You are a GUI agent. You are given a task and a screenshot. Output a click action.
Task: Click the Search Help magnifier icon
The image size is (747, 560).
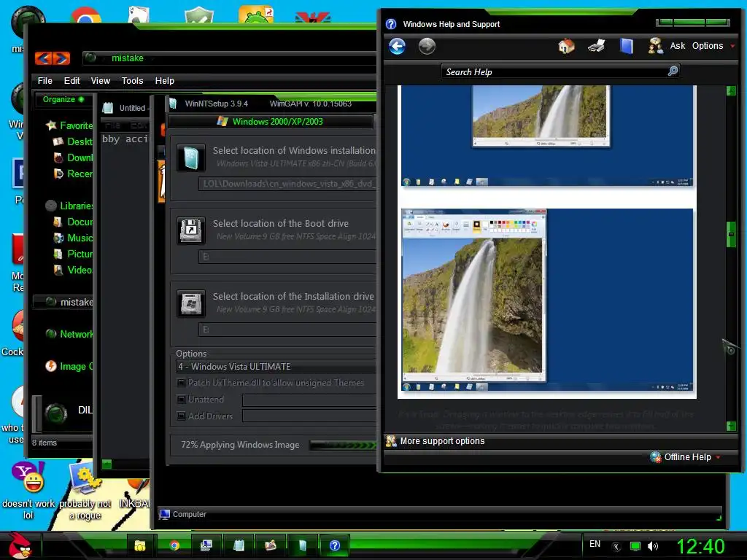pyautogui.click(x=673, y=71)
